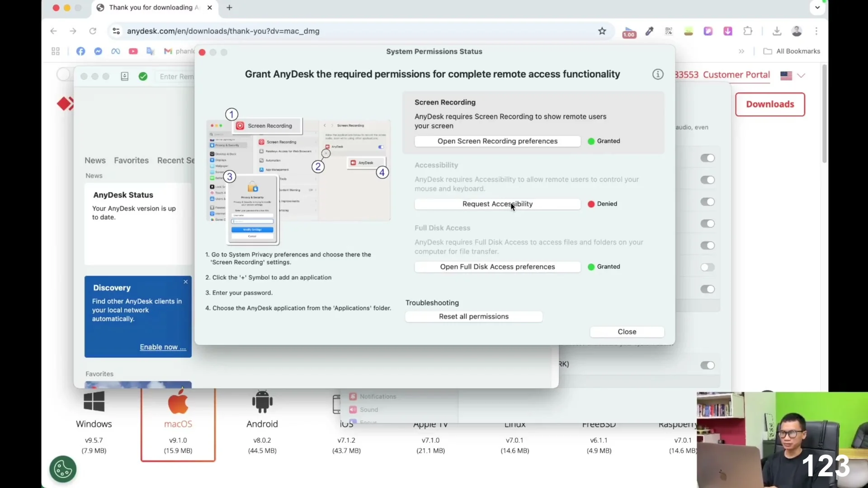Close the System Permissions Status dialog
Viewport: 868px width, 488px height.
pos(627,332)
